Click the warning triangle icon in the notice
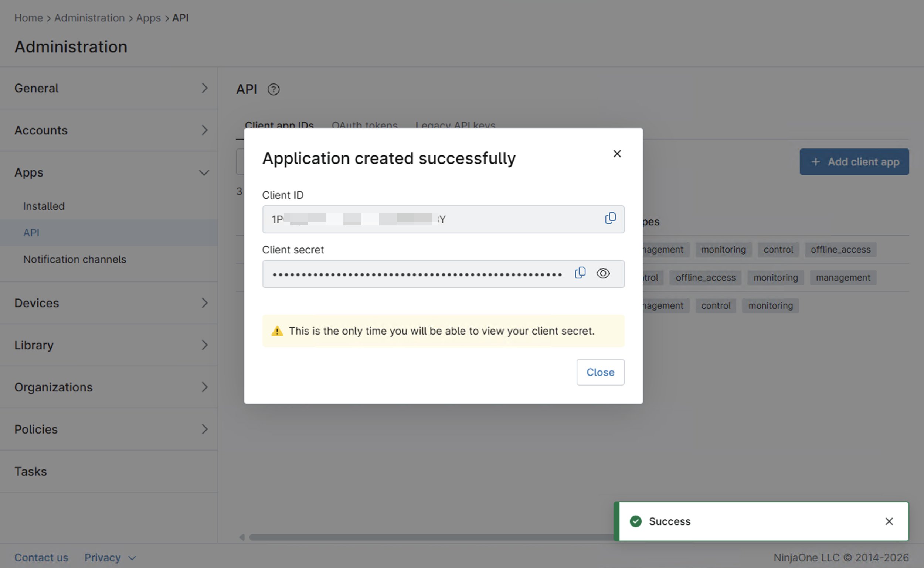Image resolution: width=924 pixels, height=568 pixels. coord(277,331)
